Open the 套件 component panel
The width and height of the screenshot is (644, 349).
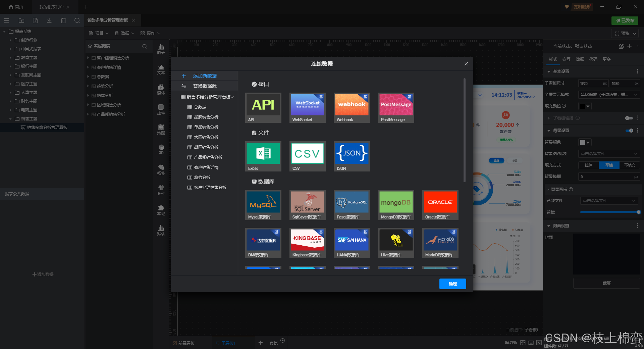[x=161, y=190]
